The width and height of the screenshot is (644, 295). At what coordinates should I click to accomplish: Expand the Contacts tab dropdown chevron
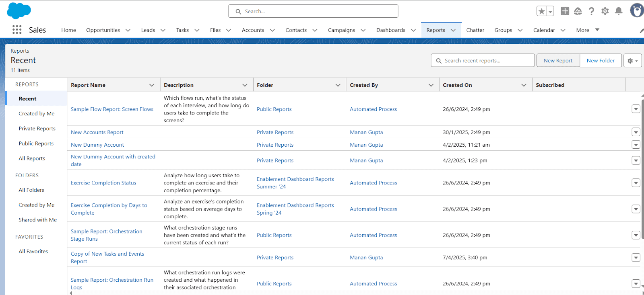[315, 30]
